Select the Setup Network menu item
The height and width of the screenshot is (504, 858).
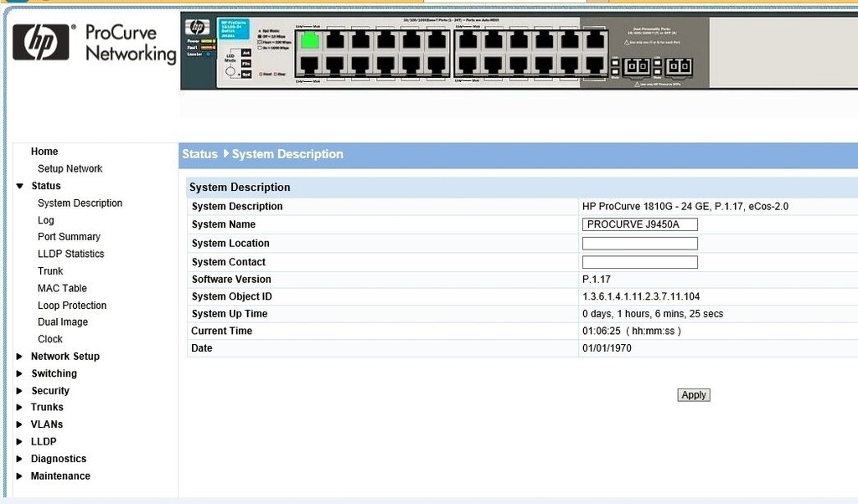(70, 168)
